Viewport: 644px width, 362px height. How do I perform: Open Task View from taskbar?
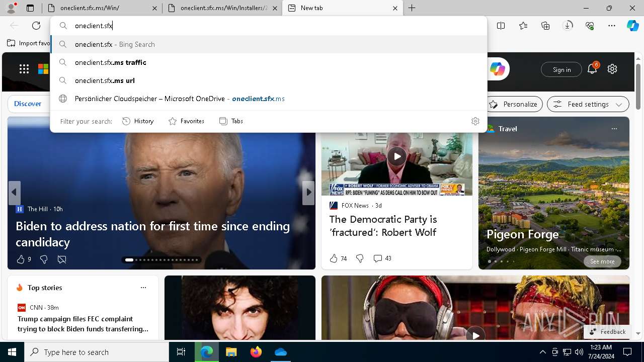(x=181, y=352)
